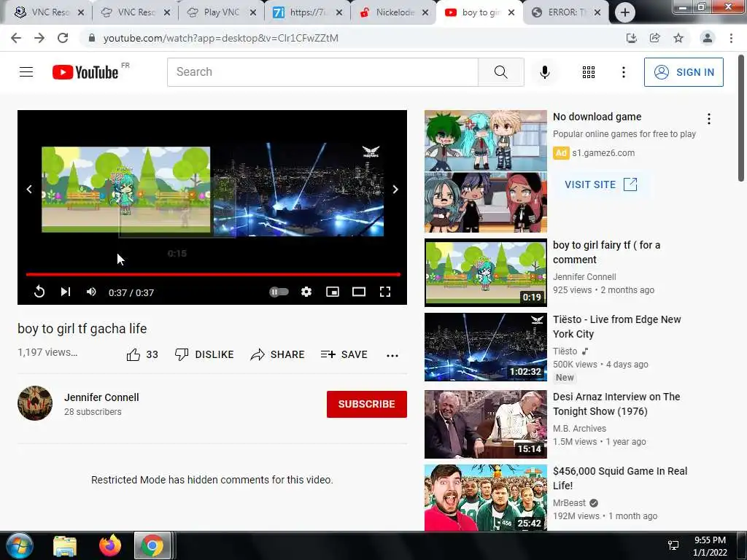The height and width of the screenshot is (560, 747).
Task: Open the YouTube apps grid
Action: click(x=589, y=72)
